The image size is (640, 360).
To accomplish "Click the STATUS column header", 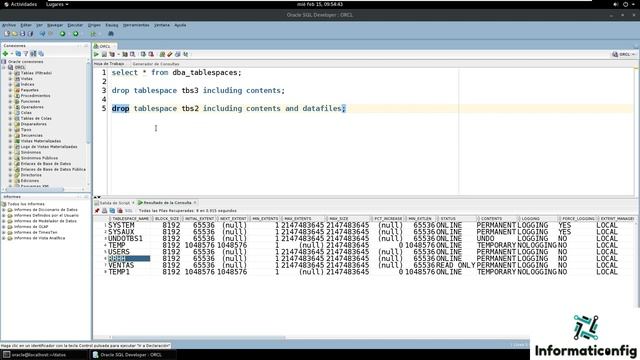I will pyautogui.click(x=448, y=219).
